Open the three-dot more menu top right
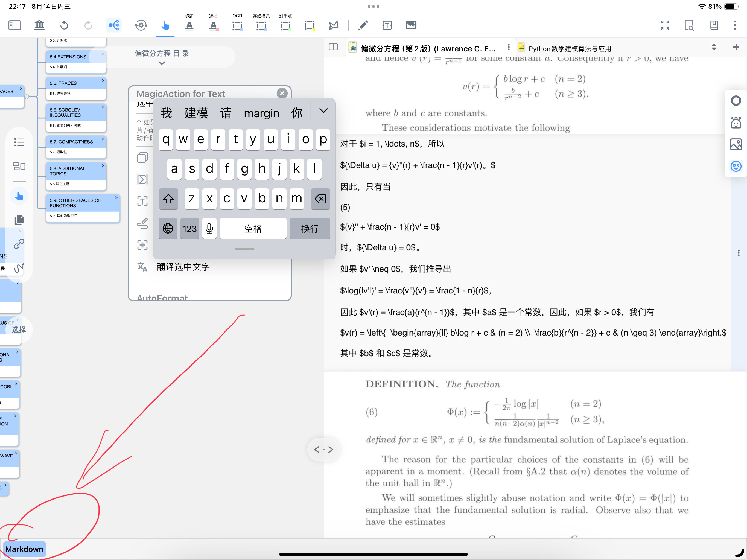The image size is (747, 560). coord(735,25)
